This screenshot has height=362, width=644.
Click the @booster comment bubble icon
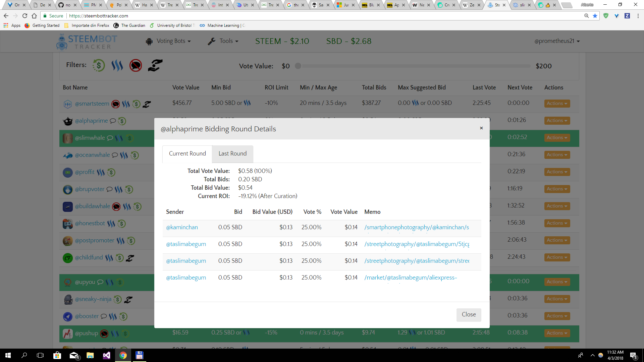click(104, 316)
